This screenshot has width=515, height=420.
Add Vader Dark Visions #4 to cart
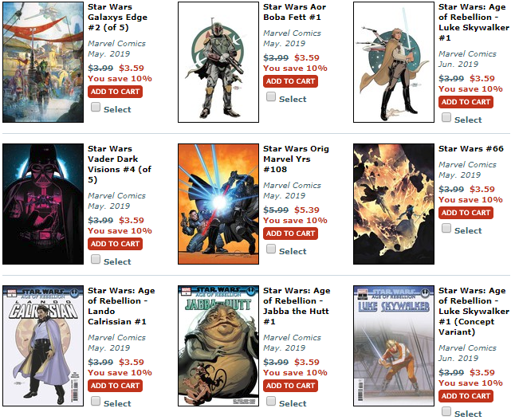tap(115, 244)
